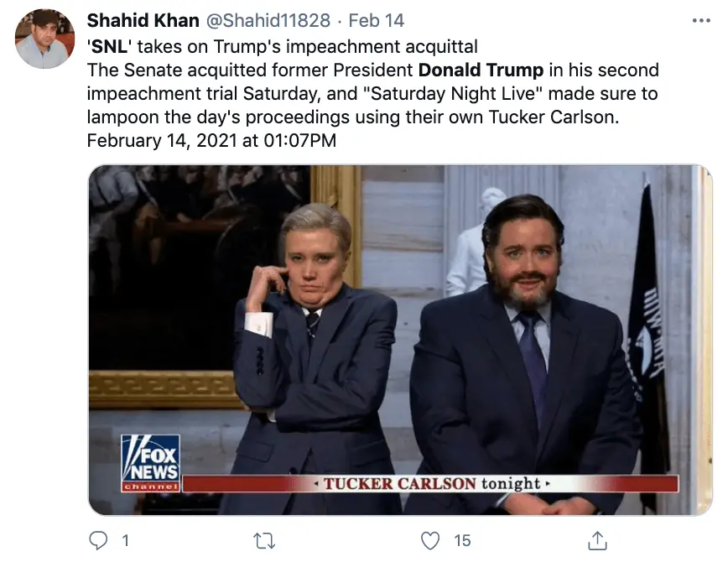This screenshot has height=562, width=728.
Task: Click the bold Donald Trump text
Action: [x=481, y=69]
